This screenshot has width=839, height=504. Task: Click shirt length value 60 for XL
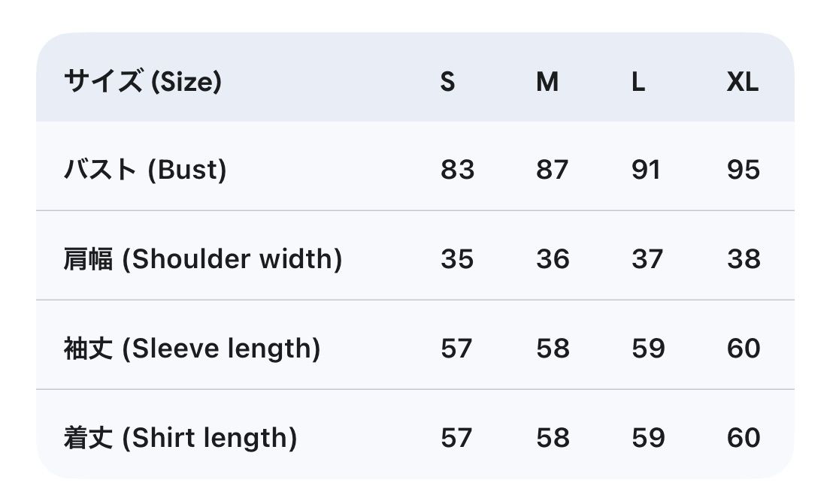pos(744,437)
